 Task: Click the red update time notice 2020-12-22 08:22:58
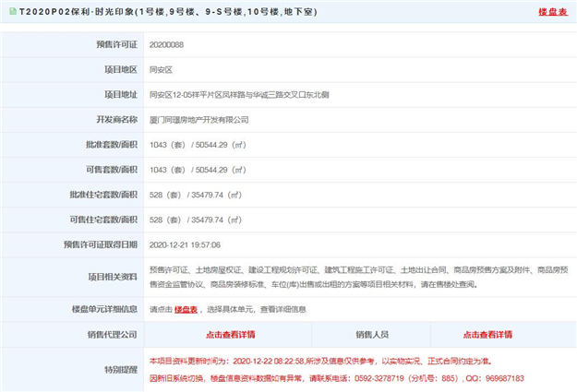[x=320, y=362]
